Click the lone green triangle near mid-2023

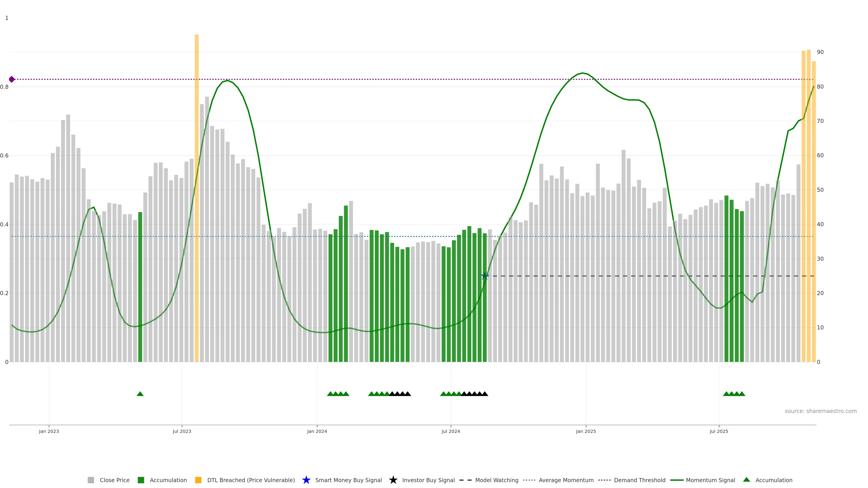point(140,394)
